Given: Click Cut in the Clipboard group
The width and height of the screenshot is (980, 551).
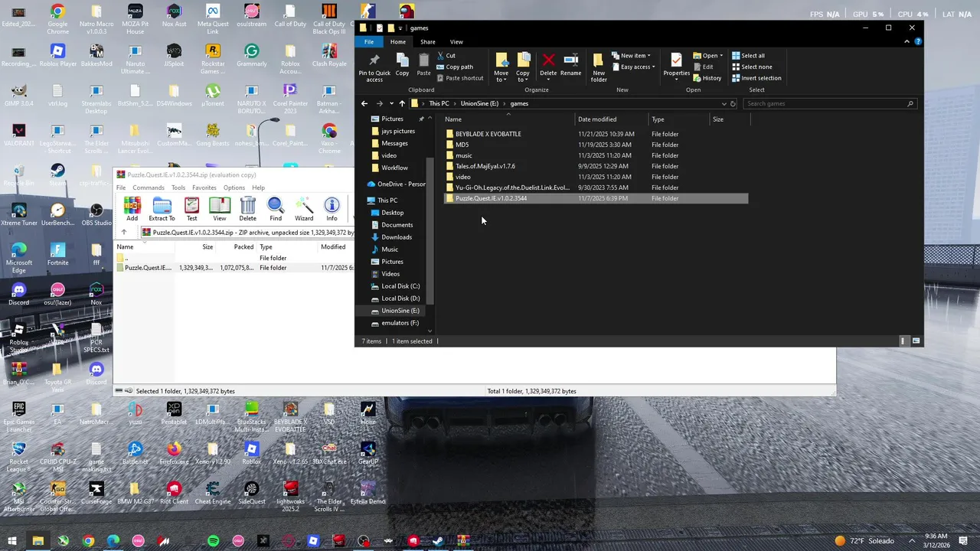Looking at the screenshot, I should [x=446, y=56].
